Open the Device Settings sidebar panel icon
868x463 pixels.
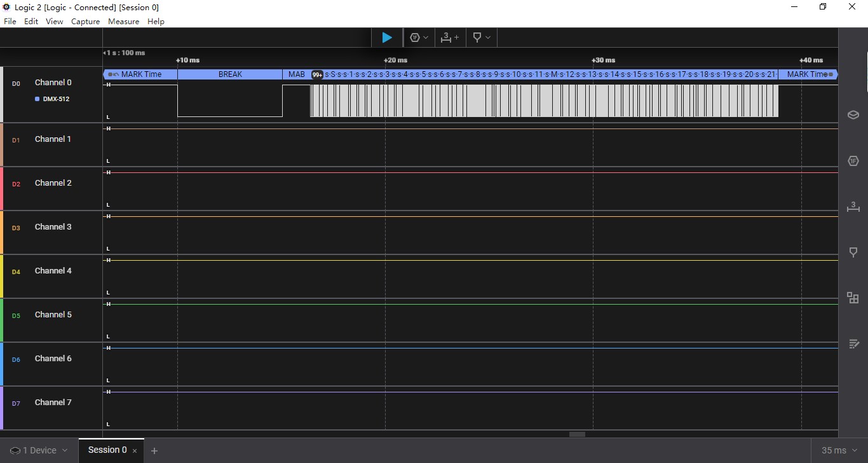pos(853,114)
